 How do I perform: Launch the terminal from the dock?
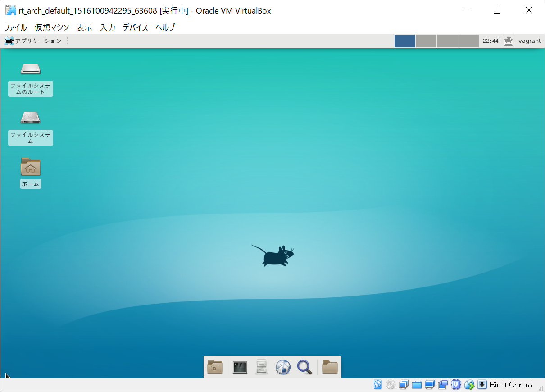pos(240,367)
